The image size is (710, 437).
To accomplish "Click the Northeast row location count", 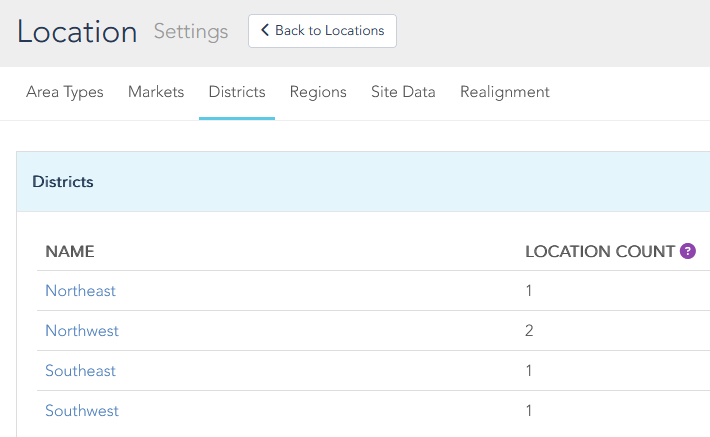I will click(529, 291).
